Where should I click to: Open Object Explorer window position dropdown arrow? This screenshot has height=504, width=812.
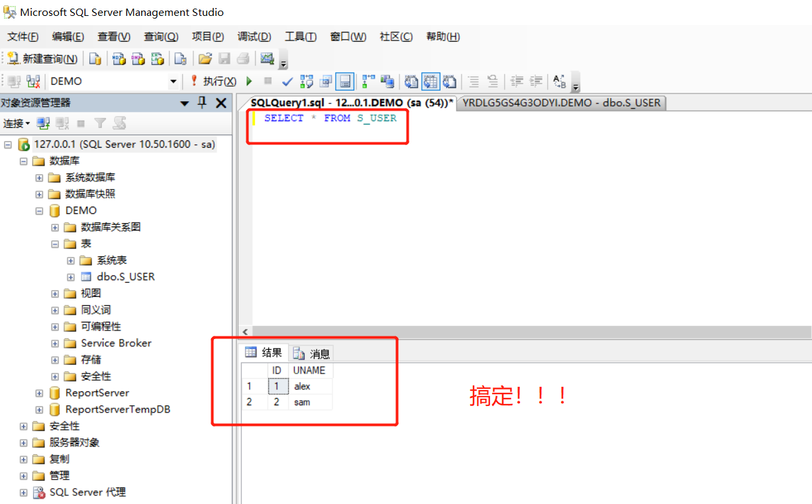coord(185,103)
